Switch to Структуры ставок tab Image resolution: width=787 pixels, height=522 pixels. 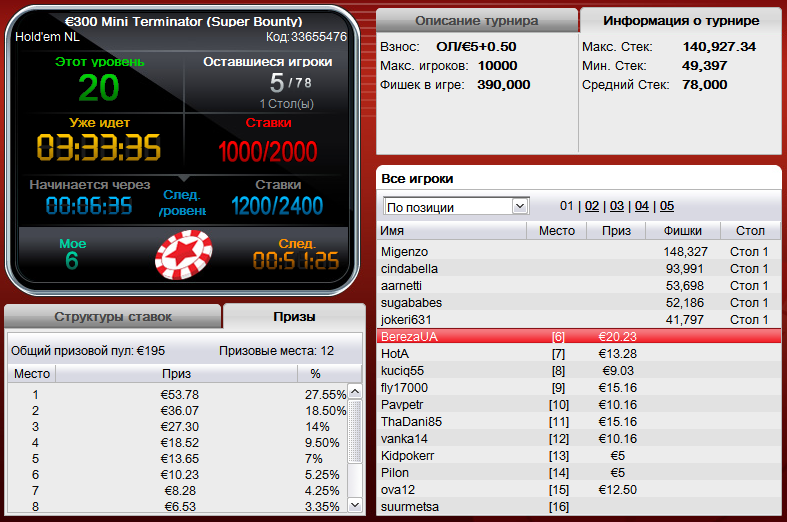pyautogui.click(x=113, y=317)
